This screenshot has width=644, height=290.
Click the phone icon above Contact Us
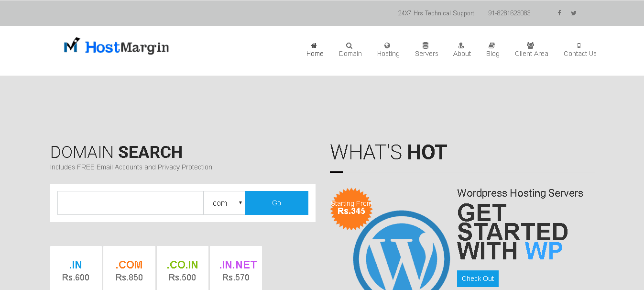coord(579,45)
